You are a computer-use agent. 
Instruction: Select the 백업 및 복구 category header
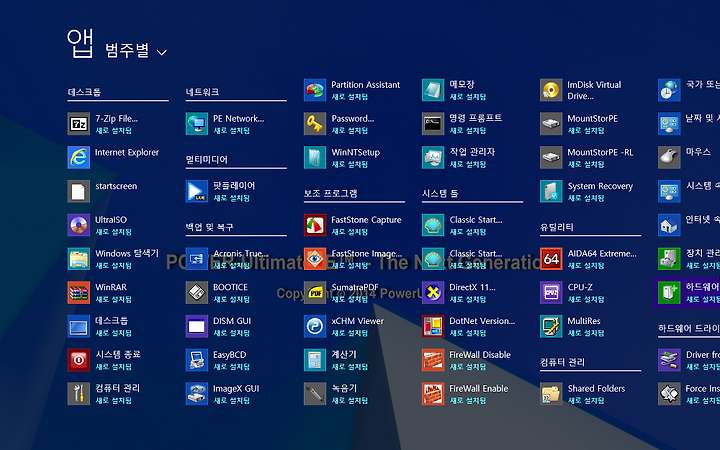pos(209,227)
